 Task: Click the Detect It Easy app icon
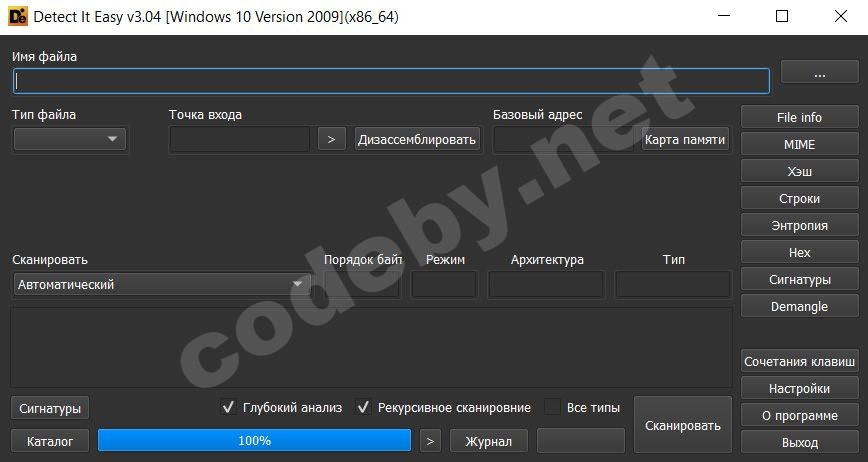coord(18,17)
